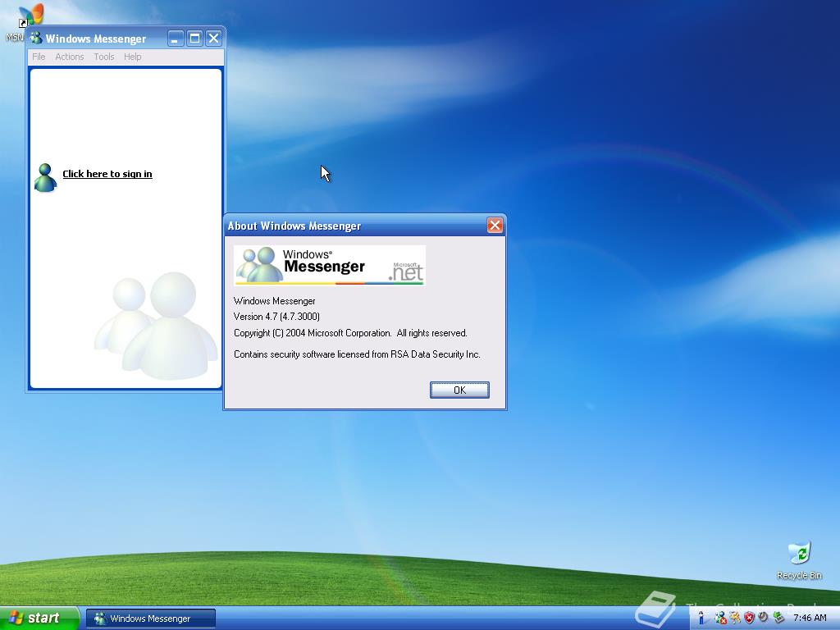Open the Start menu
This screenshot has width=840, height=630.
(x=39, y=619)
